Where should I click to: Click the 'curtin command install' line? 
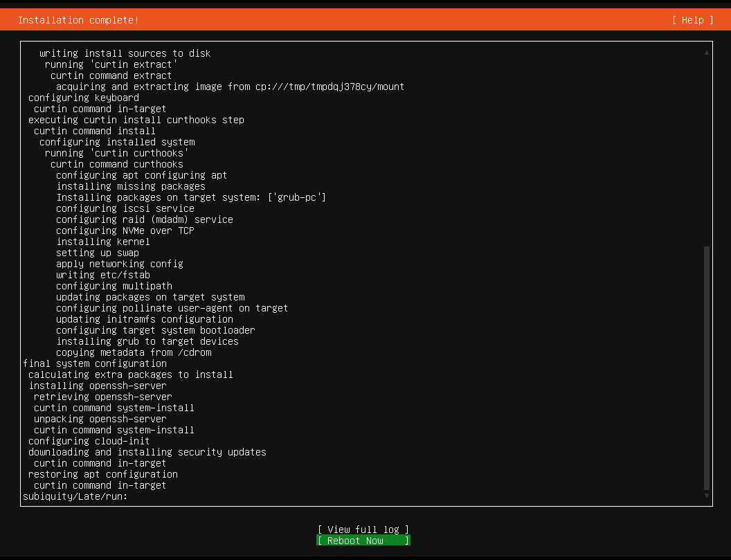point(95,131)
